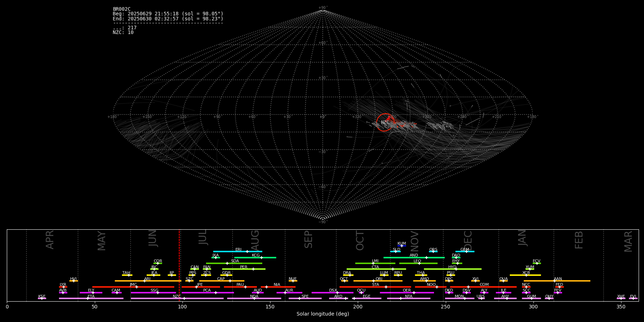The width and height of the screenshot is (644, 322).
Task: Click the STA shower label
Action: 375,285
